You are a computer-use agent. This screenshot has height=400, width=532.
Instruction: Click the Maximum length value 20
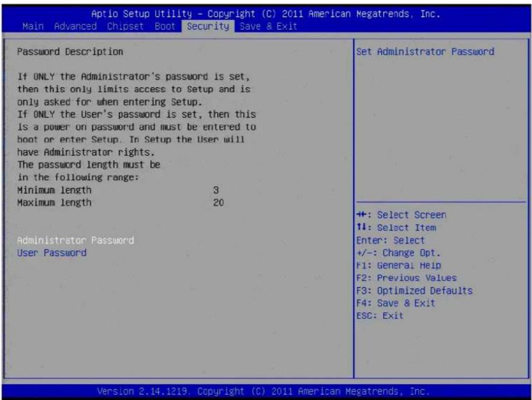(218, 202)
